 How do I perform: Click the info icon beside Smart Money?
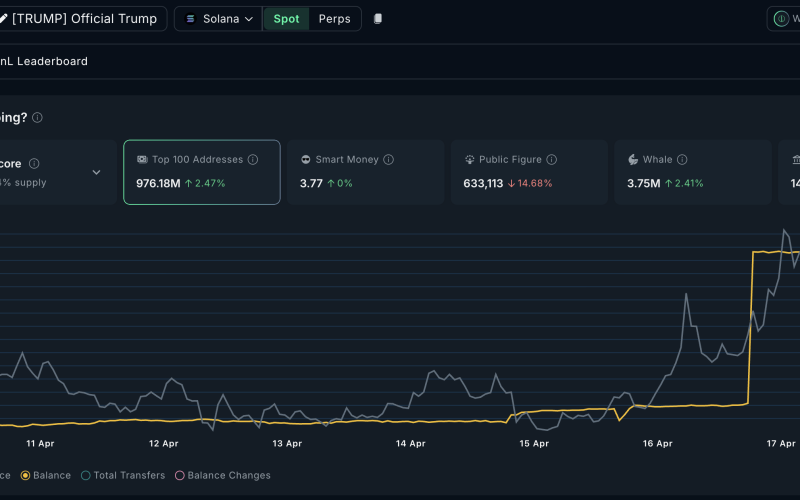[388, 160]
